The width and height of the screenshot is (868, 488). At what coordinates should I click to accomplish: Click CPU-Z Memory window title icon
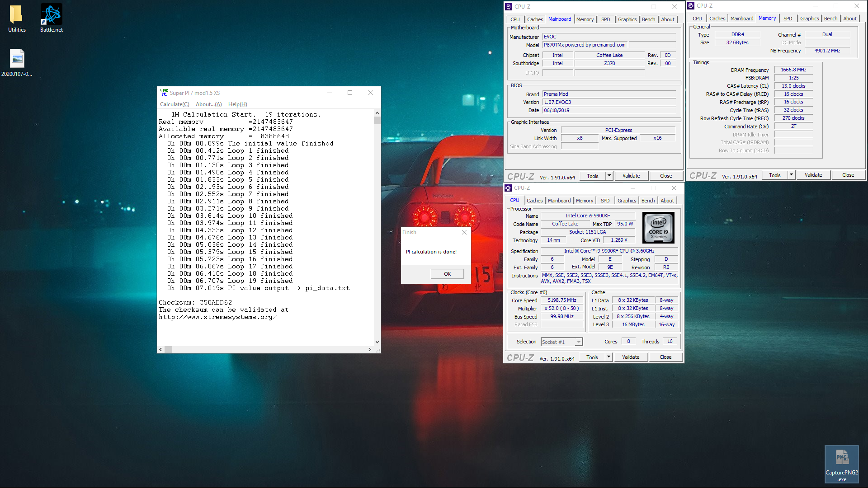click(691, 6)
